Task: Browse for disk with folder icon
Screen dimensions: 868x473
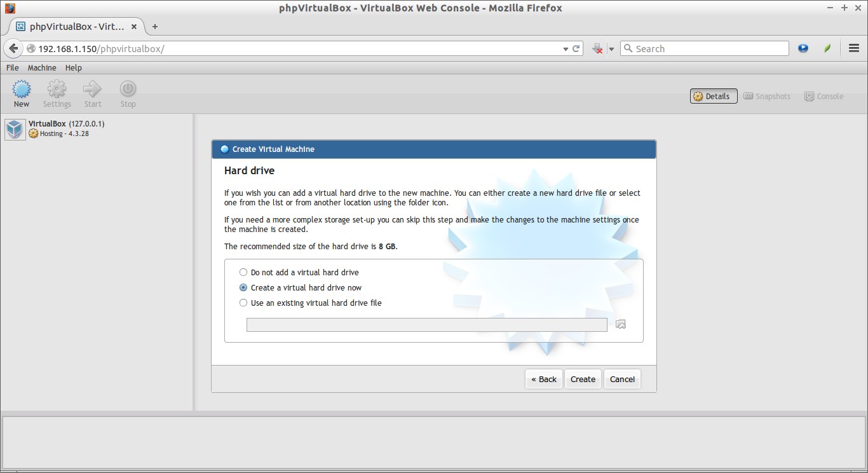Action: click(621, 324)
